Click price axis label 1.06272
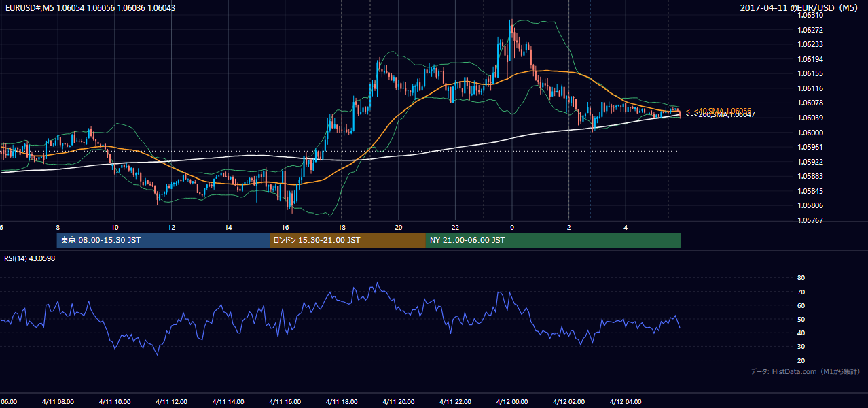Screen dimensions: 868x408 point(810,30)
